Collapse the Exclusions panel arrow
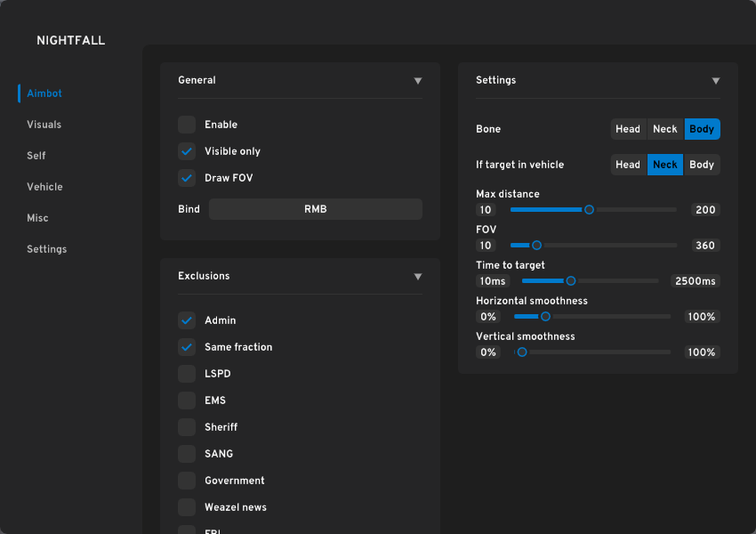The height and width of the screenshot is (534, 756). coord(418,277)
